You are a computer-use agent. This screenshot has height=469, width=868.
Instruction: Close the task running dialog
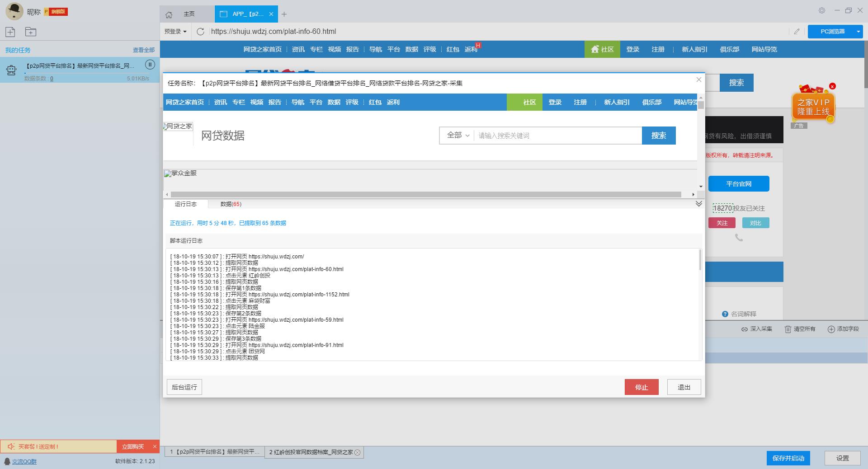698,80
